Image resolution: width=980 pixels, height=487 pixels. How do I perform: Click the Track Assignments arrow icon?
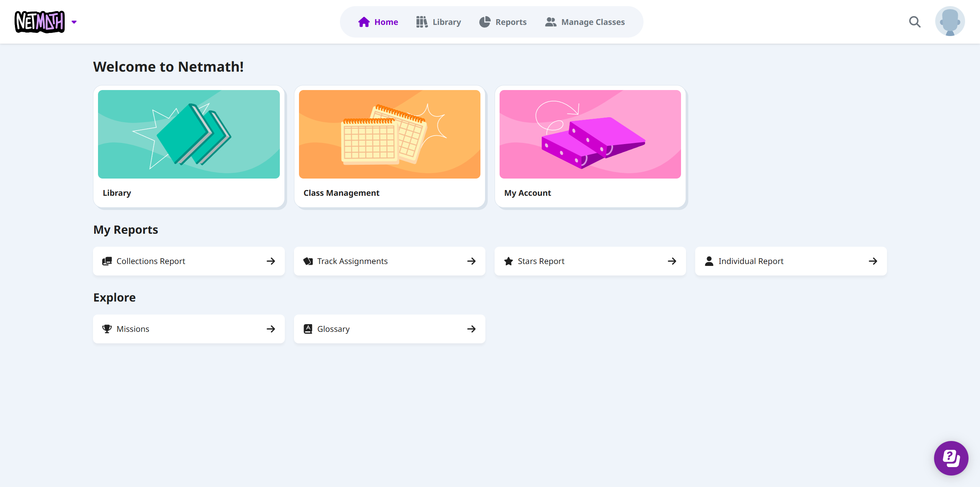tap(471, 261)
